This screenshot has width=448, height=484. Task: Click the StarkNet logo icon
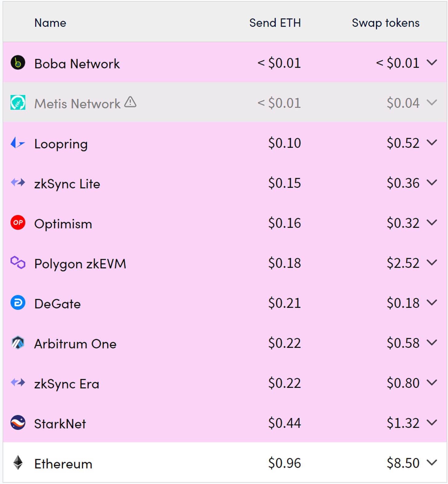click(18, 422)
